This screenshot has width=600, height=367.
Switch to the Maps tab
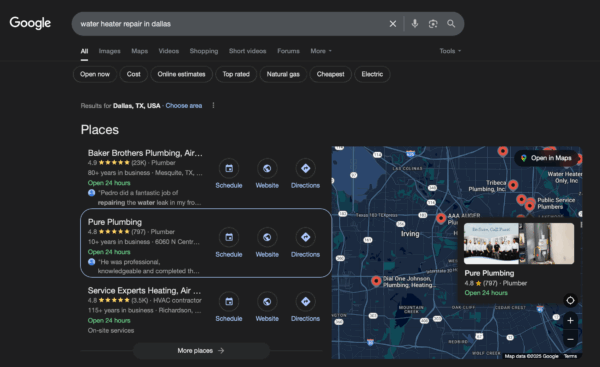coord(140,51)
